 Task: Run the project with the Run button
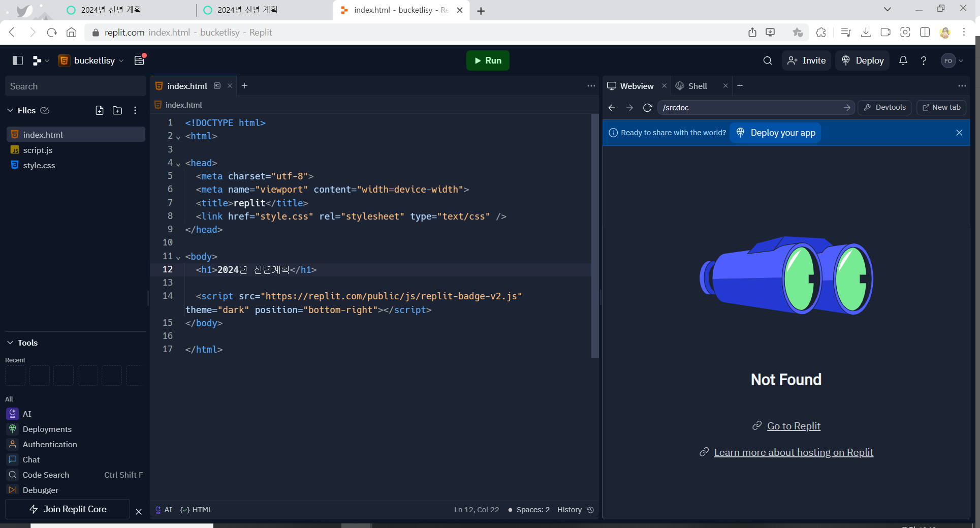tap(488, 60)
